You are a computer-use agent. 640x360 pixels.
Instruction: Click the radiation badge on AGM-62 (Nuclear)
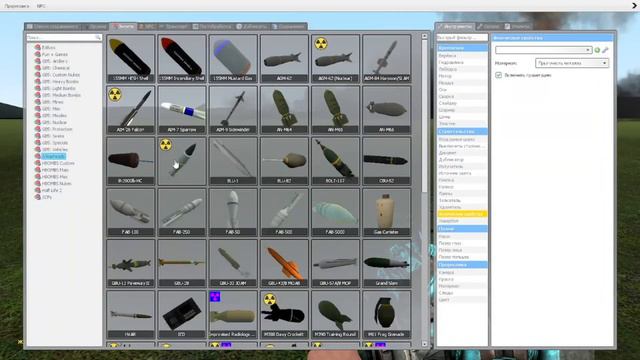(x=321, y=43)
